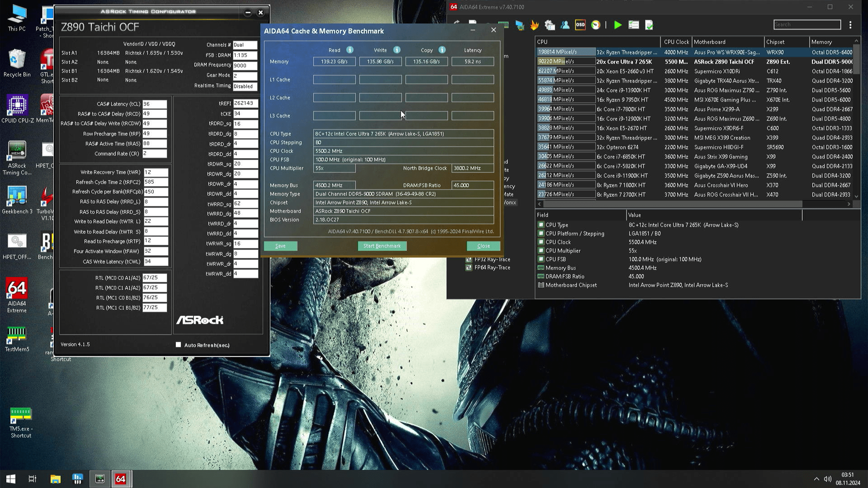Image resolution: width=868 pixels, height=488 pixels.
Task: Click the green Start play icon
Action: (x=618, y=25)
